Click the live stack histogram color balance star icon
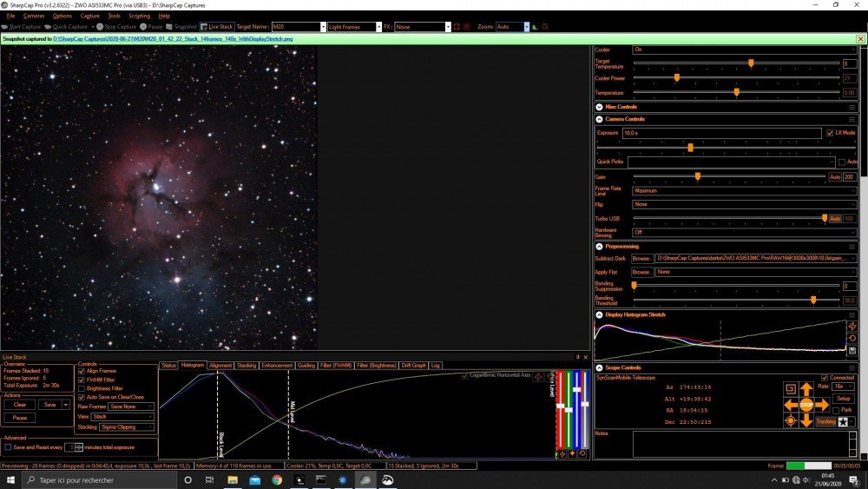Screen dimensions: 868x489 click(x=572, y=453)
